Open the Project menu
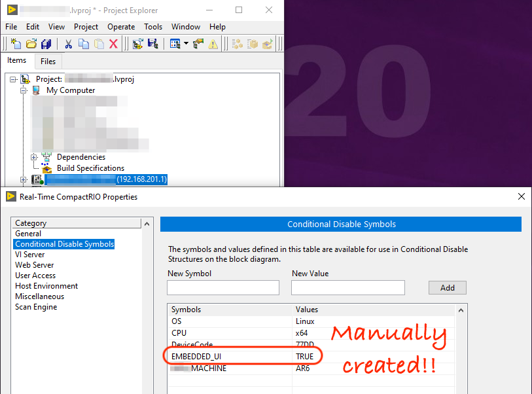Image resolution: width=532 pixels, height=394 pixels. pyautogui.click(x=86, y=27)
